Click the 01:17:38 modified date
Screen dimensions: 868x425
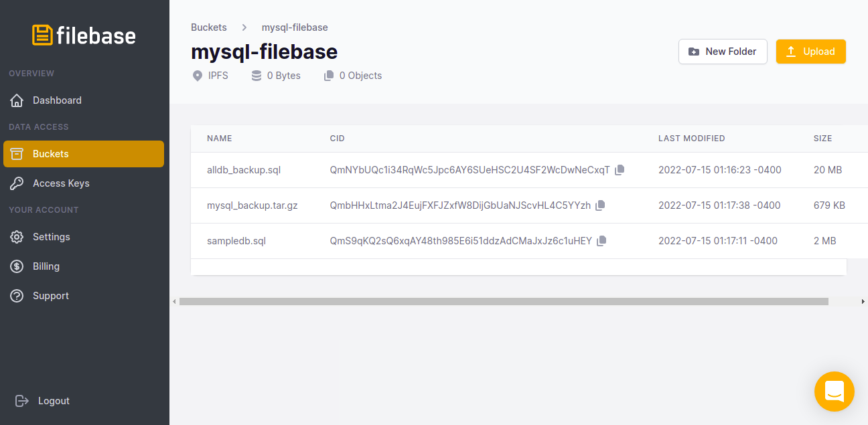[720, 205]
